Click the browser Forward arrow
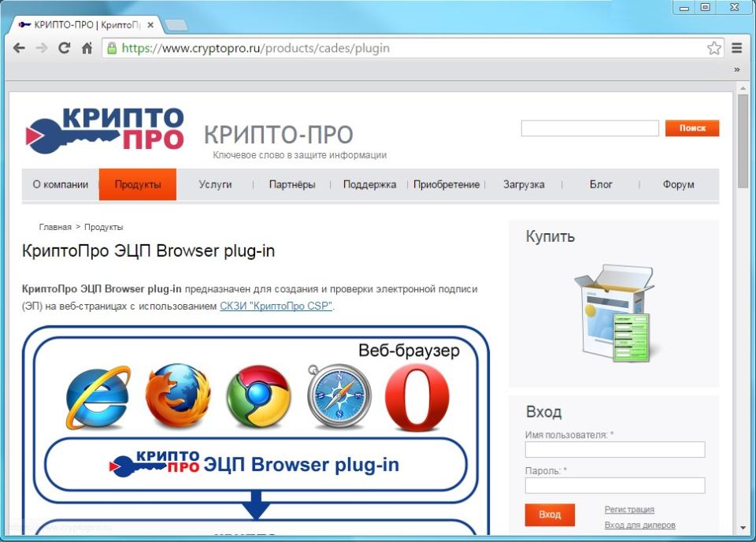 [x=42, y=48]
